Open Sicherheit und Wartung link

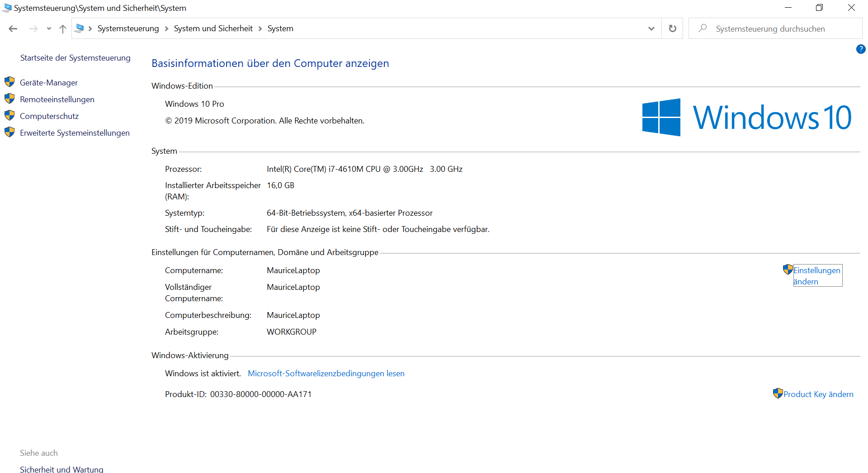61,469
